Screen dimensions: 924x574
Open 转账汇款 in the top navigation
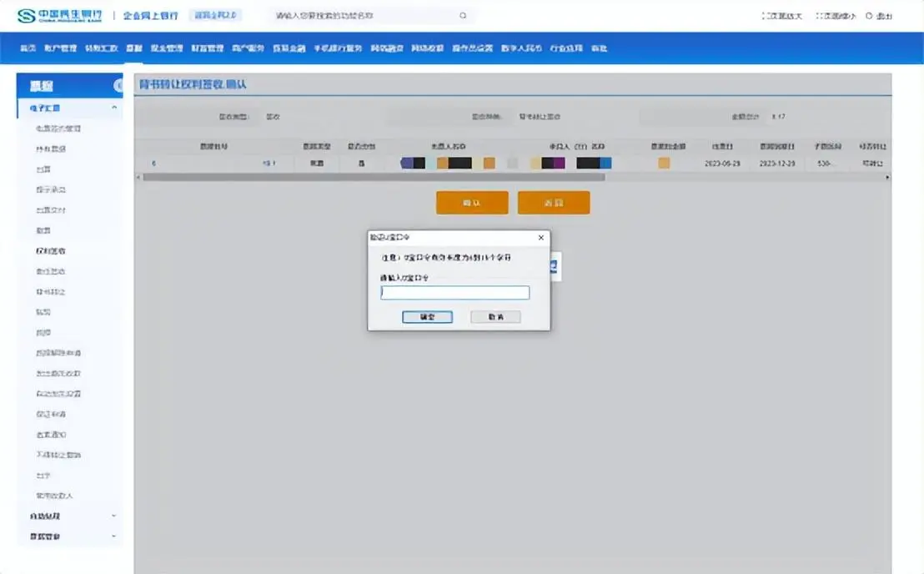click(101, 48)
